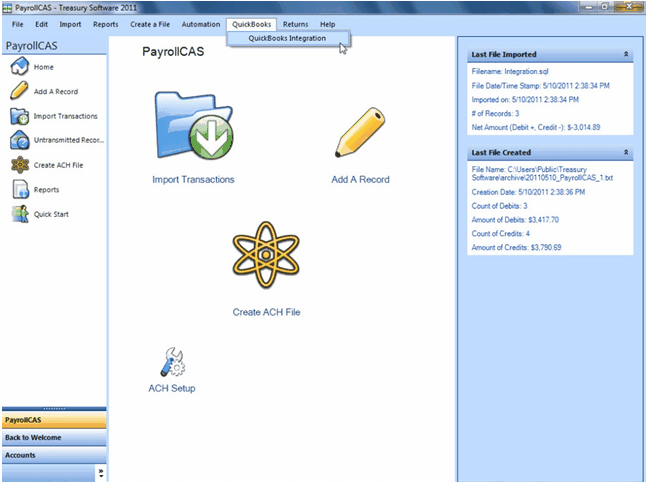The image size is (646, 482).
Task: Open the Reports sidebar icon
Action: (x=18, y=189)
